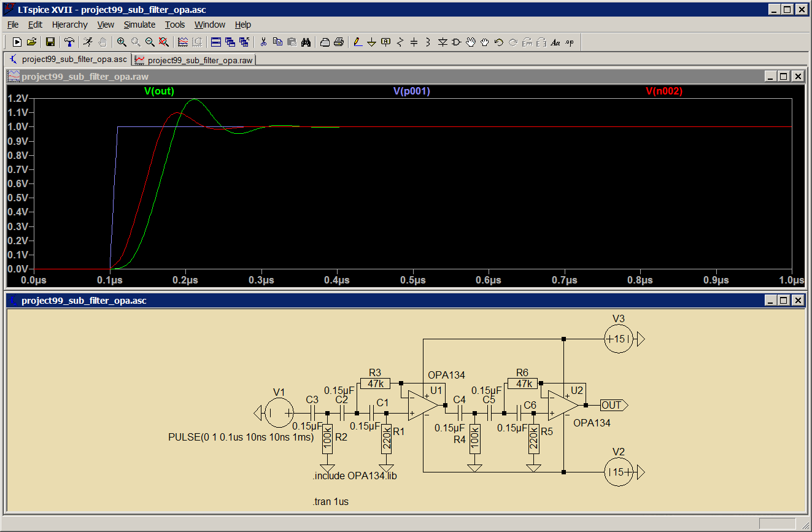
Task: Click the R3 47k resistor
Action: click(375, 384)
